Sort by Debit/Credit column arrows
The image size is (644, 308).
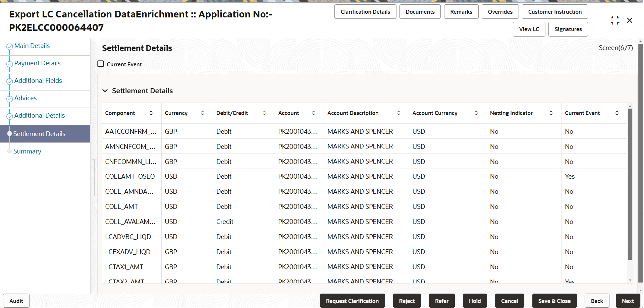[264, 113]
